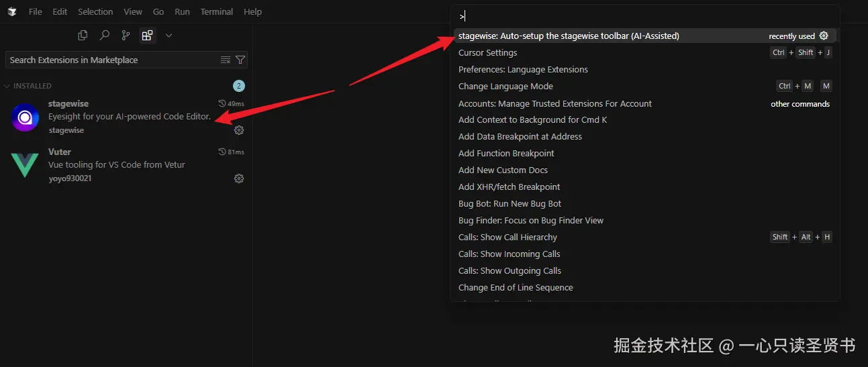The width and height of the screenshot is (868, 367).
Task: Select the Extensions view icon
Action: pos(147,35)
